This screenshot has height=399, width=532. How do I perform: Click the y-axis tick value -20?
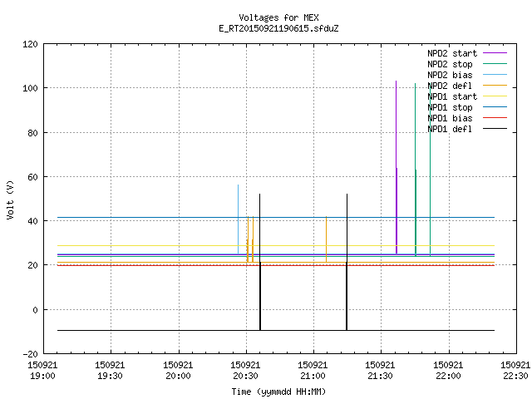tap(30, 354)
